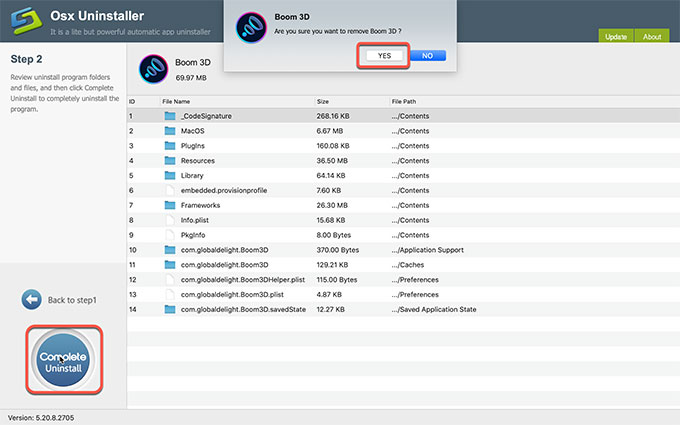
Task: Click folder icon in Application Support row
Action: pos(170,250)
